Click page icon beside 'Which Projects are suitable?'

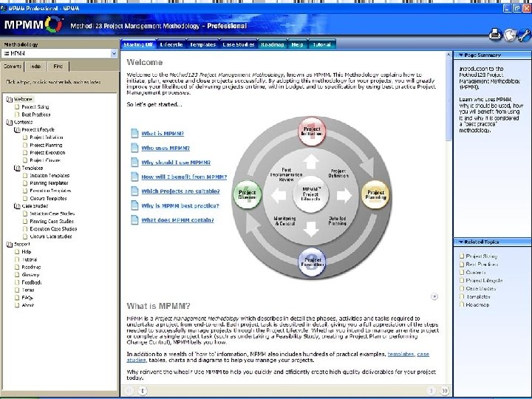(x=134, y=191)
